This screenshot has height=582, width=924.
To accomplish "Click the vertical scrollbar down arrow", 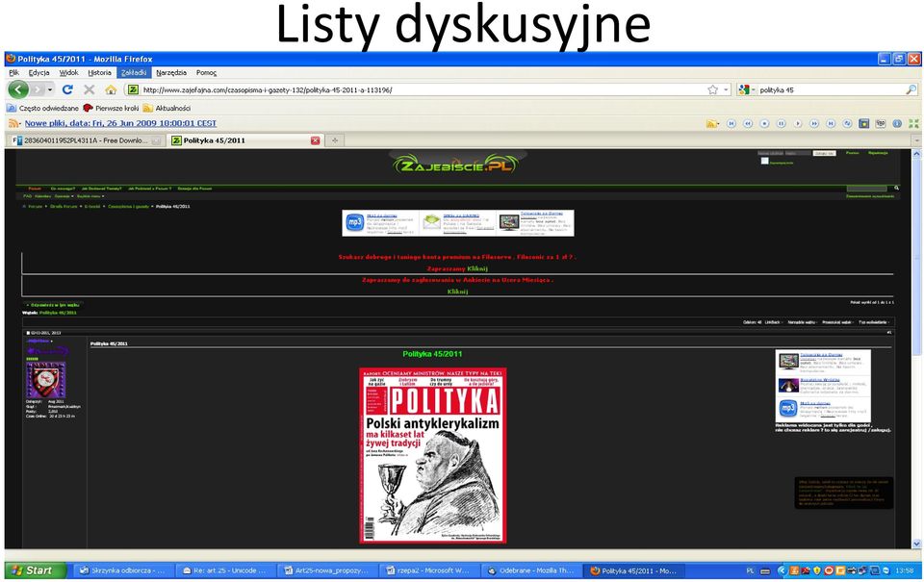I will (916, 544).
